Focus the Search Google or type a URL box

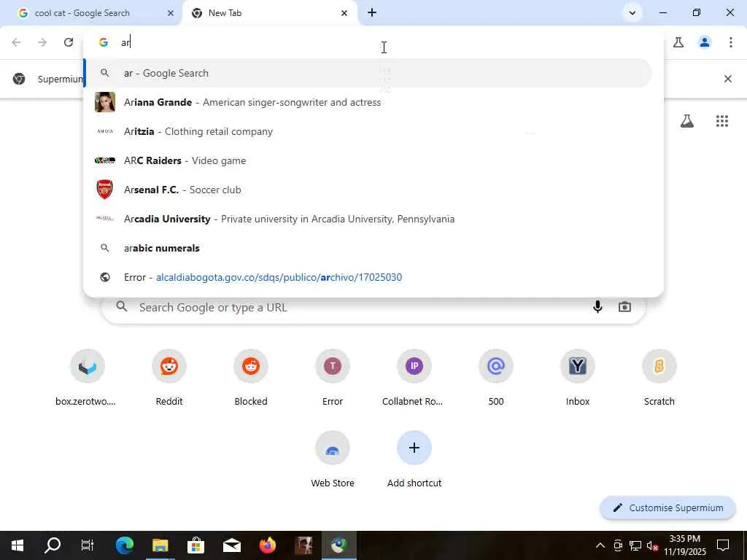[x=373, y=307]
